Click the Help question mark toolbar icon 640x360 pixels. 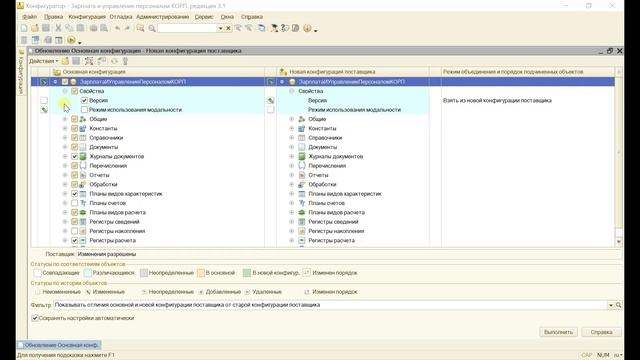point(285,28)
